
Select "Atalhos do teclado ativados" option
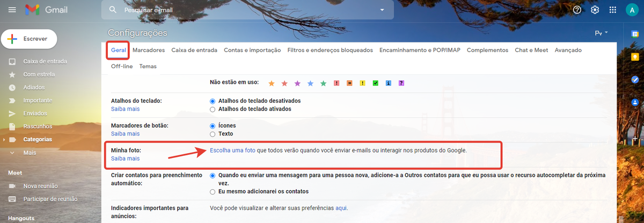coord(213,109)
